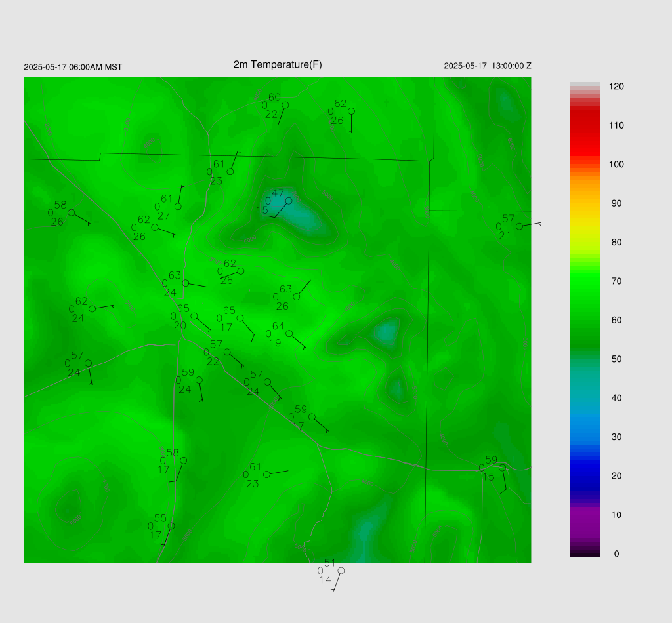This screenshot has height=623, width=672.
Task: Click the dewpoint value 27 under temperature 61
Action: (x=163, y=216)
